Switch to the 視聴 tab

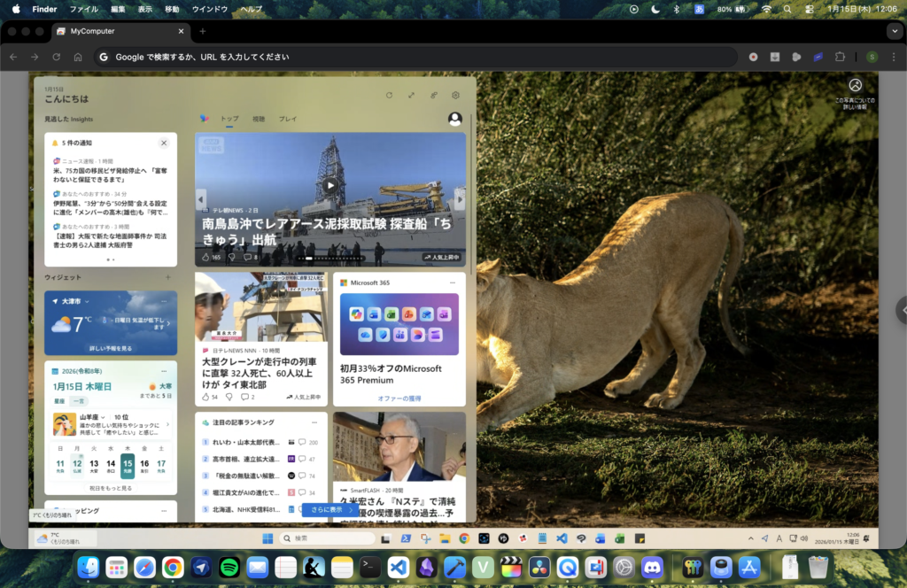[259, 119]
